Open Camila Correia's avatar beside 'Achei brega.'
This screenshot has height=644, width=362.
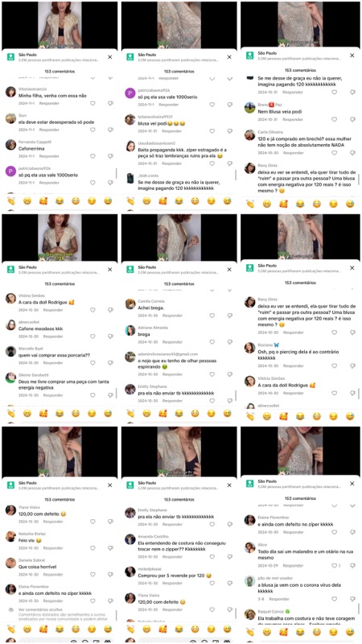tap(130, 304)
